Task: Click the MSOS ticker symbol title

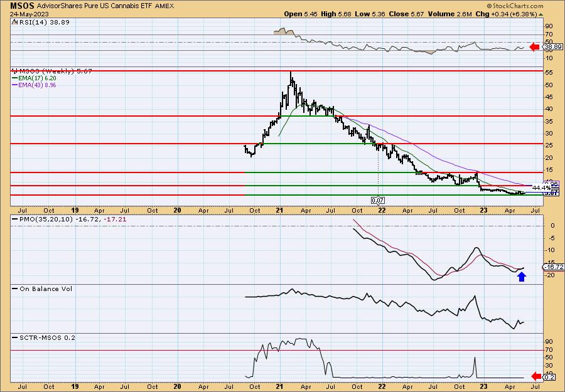Action: (22, 6)
